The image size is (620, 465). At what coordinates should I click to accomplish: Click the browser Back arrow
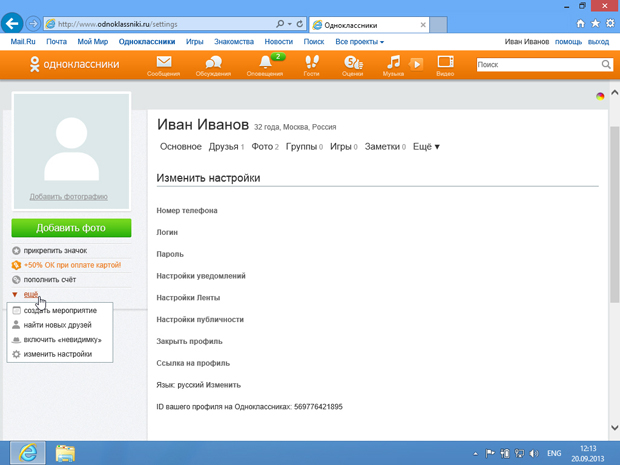click(12, 24)
